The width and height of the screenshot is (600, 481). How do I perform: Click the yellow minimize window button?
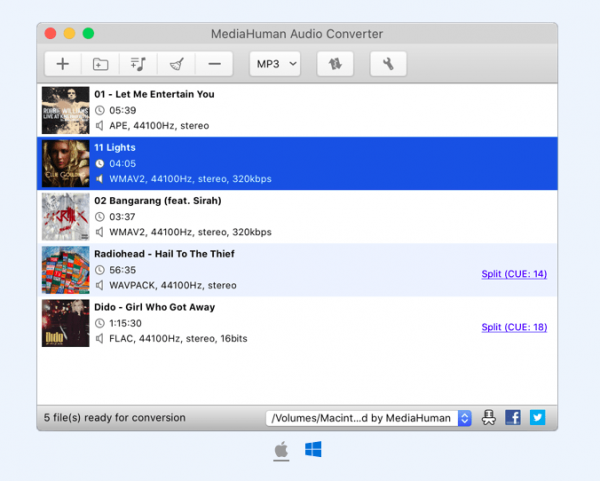69,34
